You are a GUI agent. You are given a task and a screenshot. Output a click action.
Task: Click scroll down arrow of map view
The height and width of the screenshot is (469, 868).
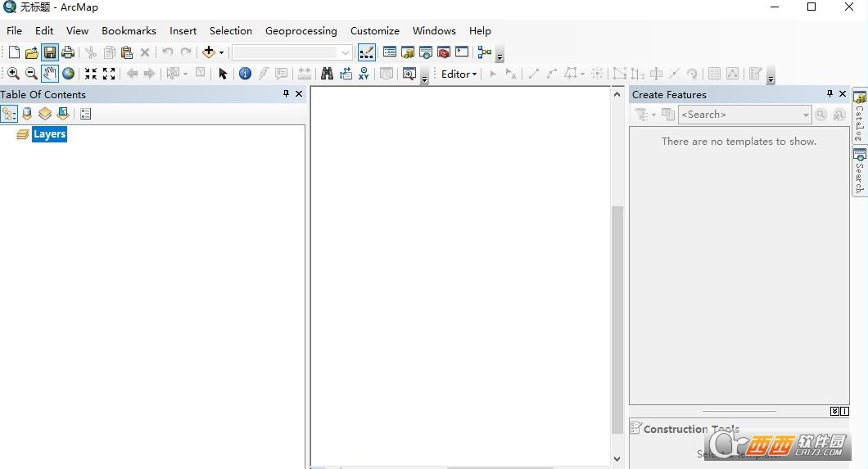tap(617, 458)
